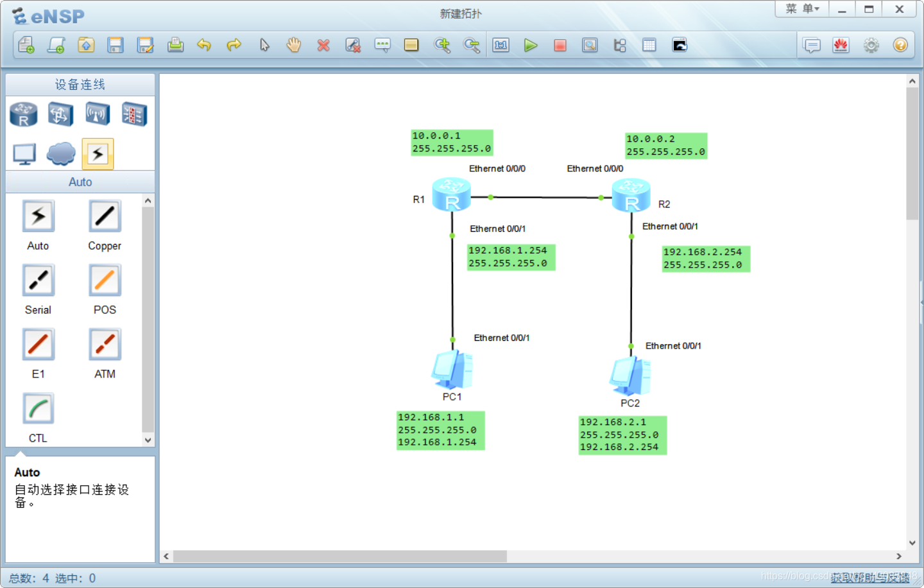This screenshot has width=924, height=588.
Task: Click the data capture icon
Action: [590, 45]
